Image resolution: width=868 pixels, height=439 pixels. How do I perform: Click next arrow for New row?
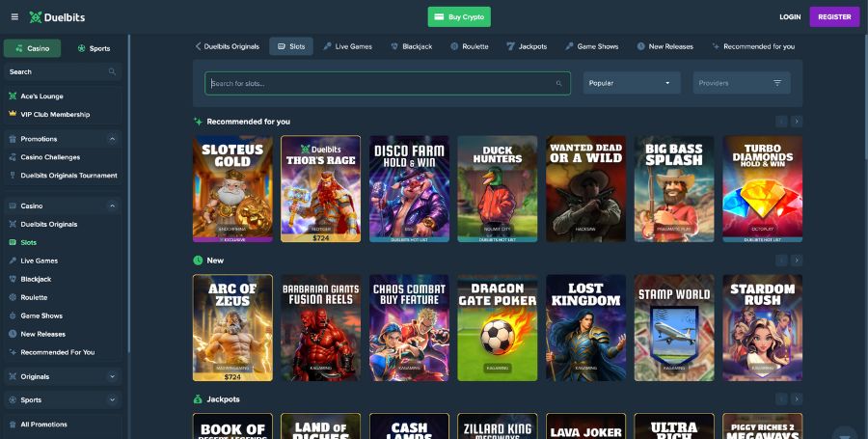(797, 261)
